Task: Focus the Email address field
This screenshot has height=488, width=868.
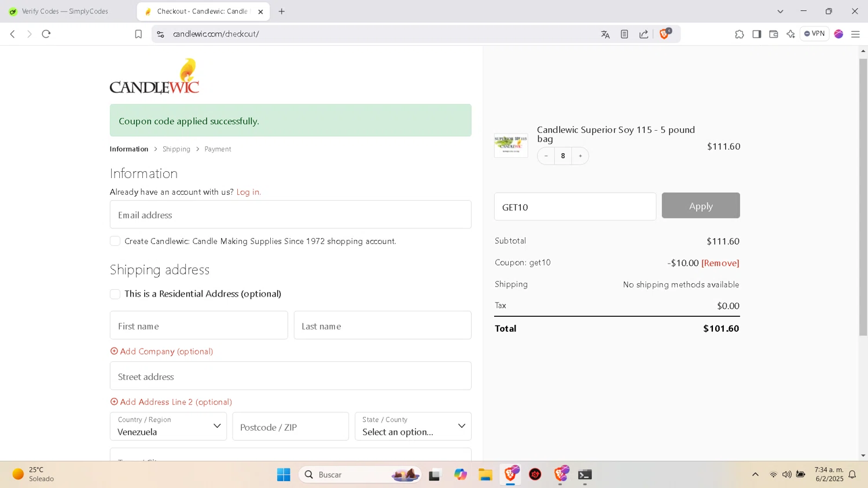Action: [290, 215]
